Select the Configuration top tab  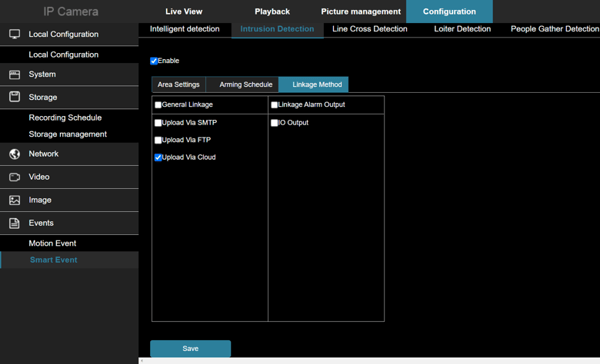pos(449,11)
